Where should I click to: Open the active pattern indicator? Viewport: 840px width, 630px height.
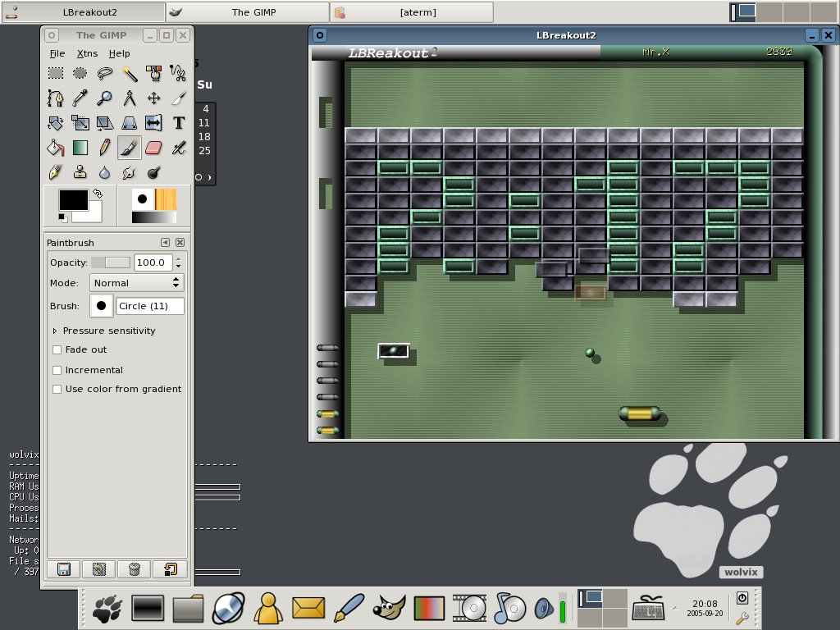(x=166, y=199)
